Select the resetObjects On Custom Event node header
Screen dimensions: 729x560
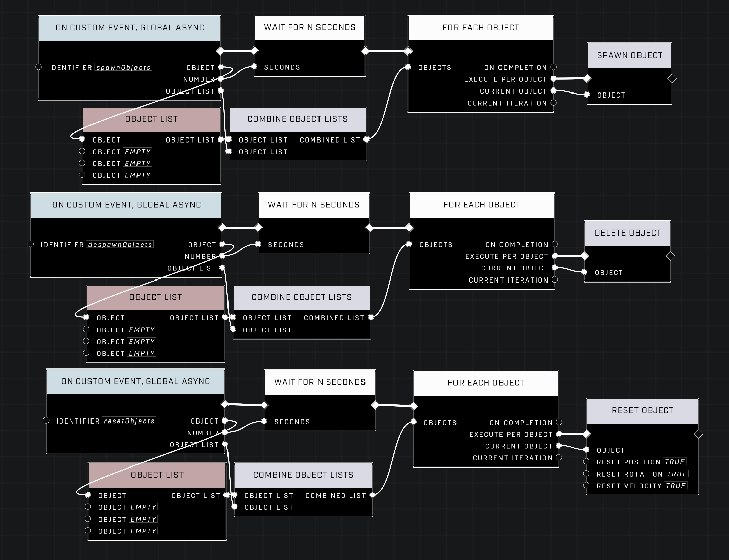(x=135, y=381)
